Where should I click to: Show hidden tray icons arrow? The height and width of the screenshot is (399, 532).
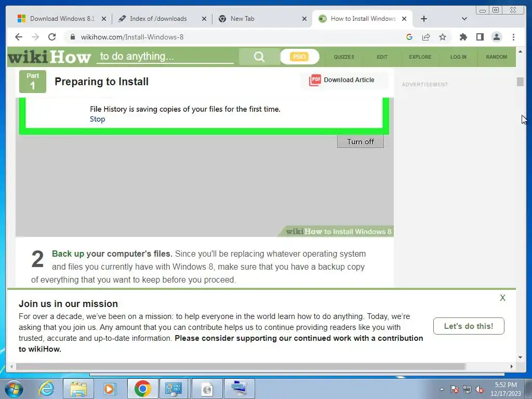tap(442, 389)
